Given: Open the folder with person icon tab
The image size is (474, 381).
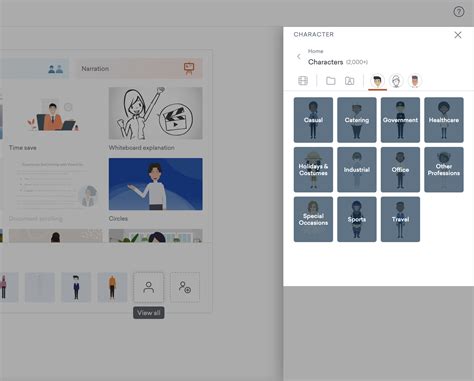Looking at the screenshot, I should point(349,81).
